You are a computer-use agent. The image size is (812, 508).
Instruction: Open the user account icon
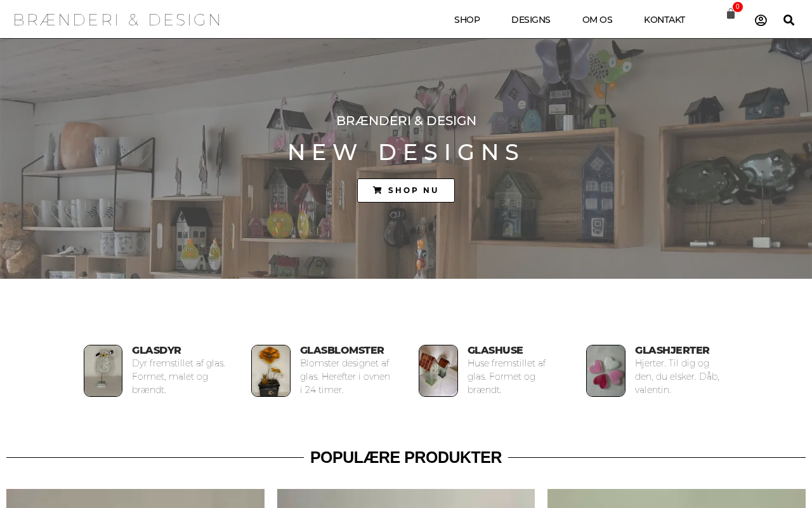[761, 20]
